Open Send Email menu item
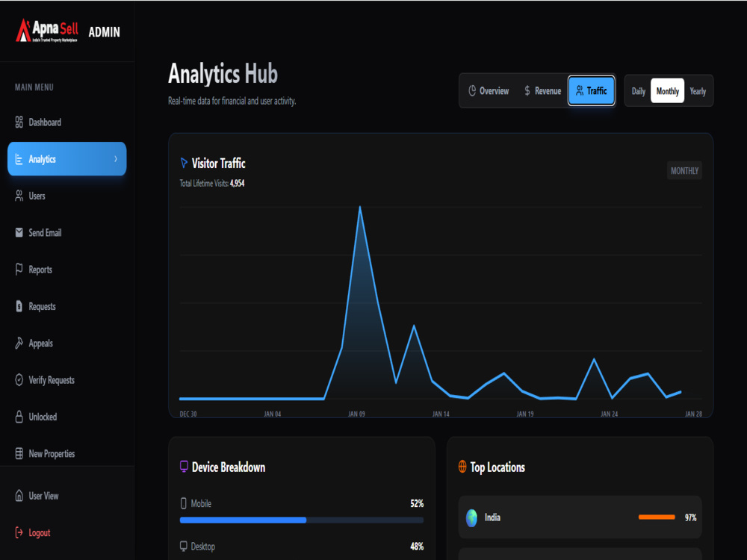 (66, 232)
